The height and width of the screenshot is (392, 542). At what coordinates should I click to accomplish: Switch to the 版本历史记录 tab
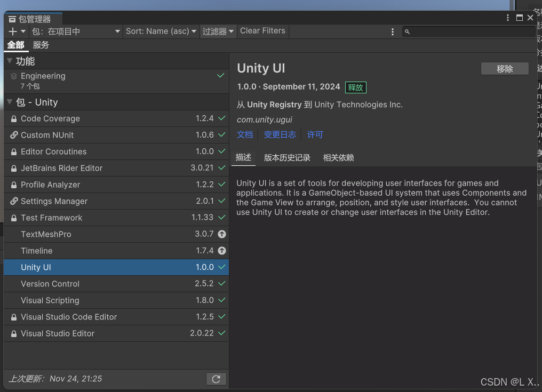[x=287, y=158]
